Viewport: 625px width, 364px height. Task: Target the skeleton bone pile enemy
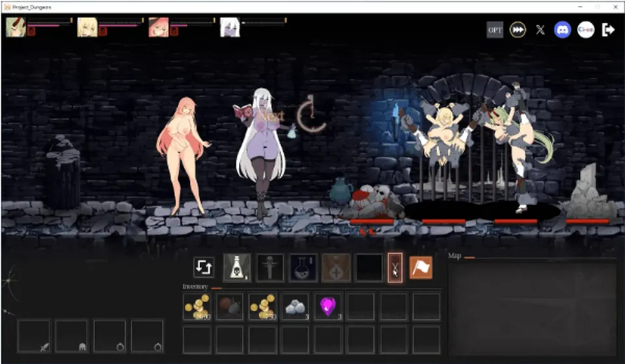(x=374, y=201)
